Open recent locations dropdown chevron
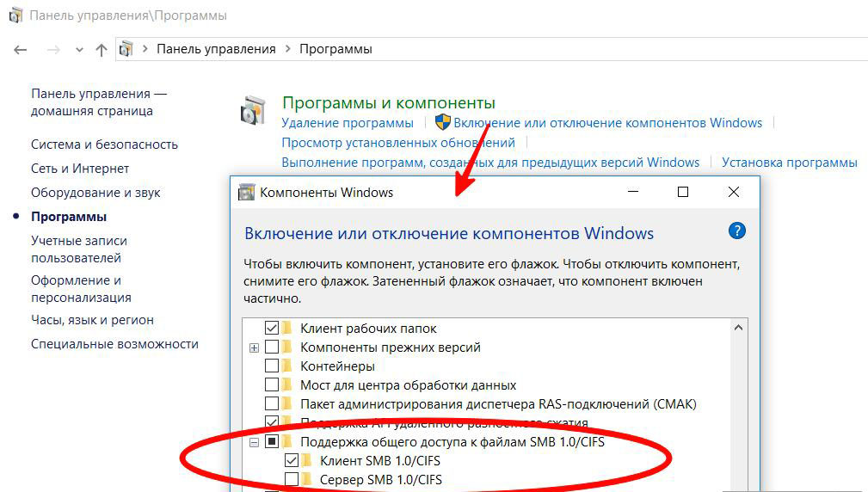The height and width of the screenshot is (492, 868). coord(79,50)
